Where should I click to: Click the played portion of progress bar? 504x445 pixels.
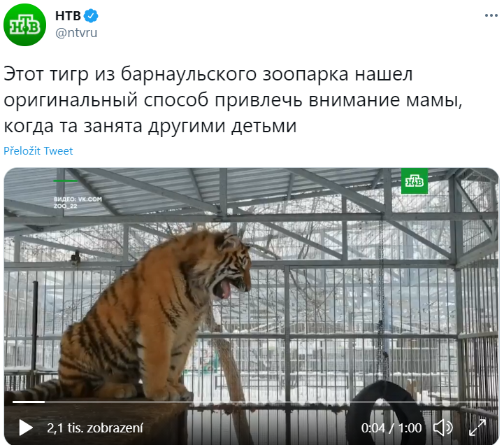point(29,402)
